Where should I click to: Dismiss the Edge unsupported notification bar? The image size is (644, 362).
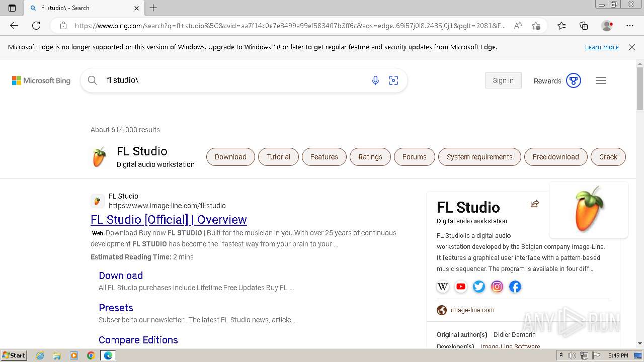pyautogui.click(x=632, y=47)
